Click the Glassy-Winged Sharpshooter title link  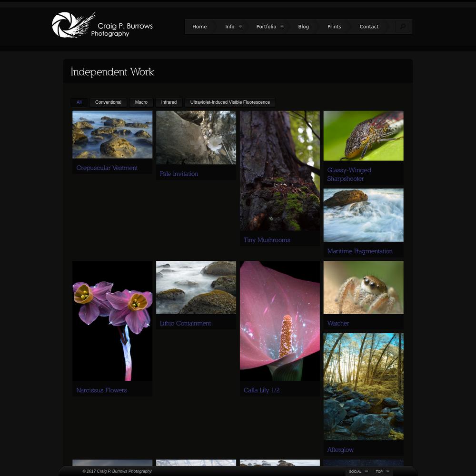tap(349, 175)
